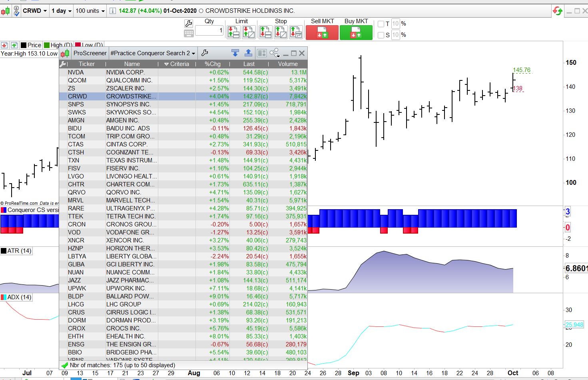Click the S percent value field
The image size is (588, 380).
click(x=395, y=35)
